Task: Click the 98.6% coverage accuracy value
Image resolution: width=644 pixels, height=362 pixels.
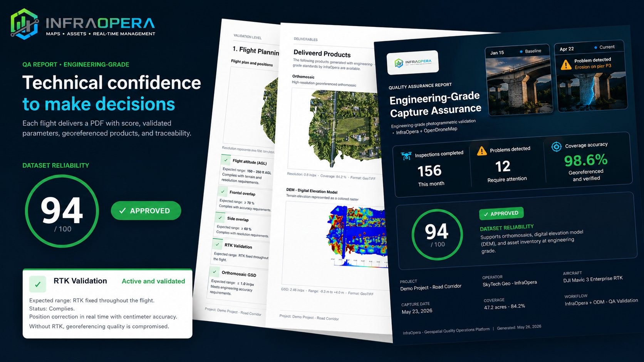Action: (x=585, y=160)
